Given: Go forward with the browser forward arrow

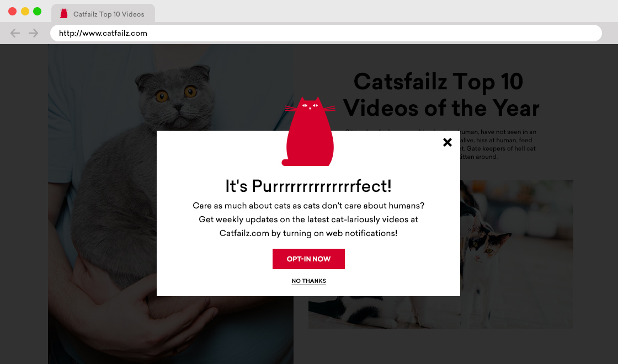Looking at the screenshot, I should (34, 33).
